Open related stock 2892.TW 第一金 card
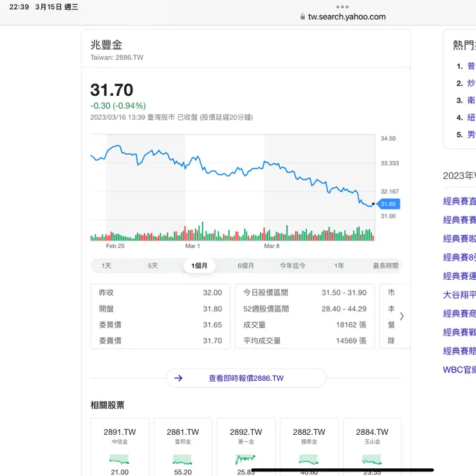The height and width of the screenshot is (476, 476). (246, 447)
